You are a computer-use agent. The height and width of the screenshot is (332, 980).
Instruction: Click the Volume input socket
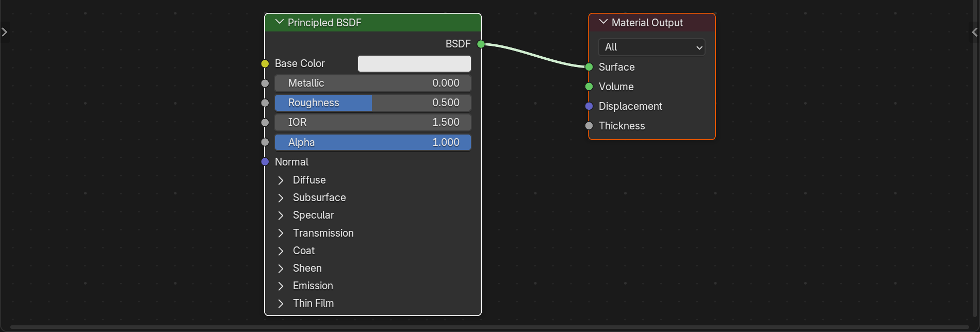coord(589,87)
